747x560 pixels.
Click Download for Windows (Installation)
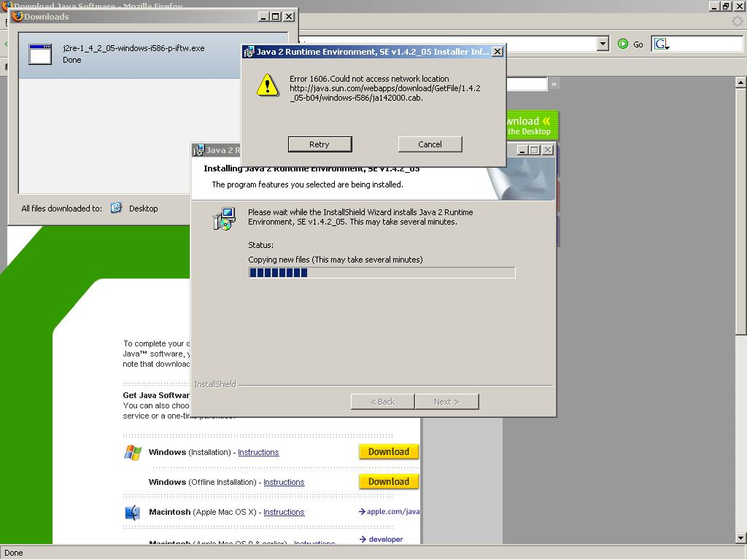(x=389, y=452)
